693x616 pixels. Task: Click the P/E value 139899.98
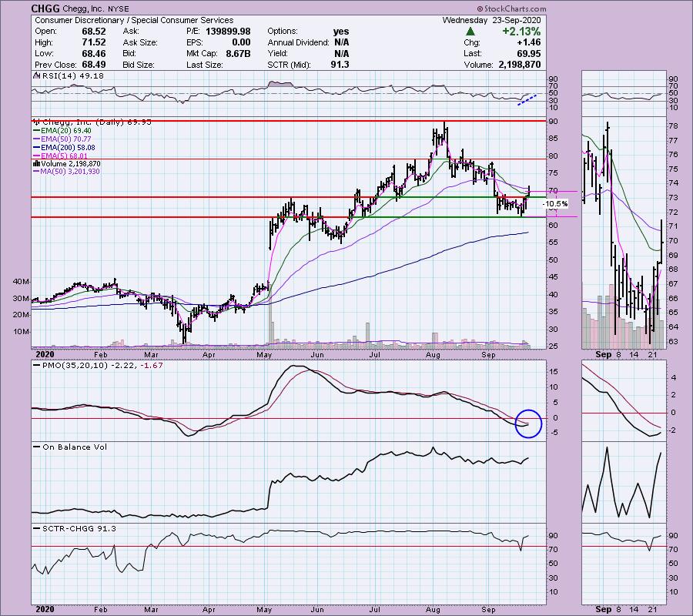229,32
